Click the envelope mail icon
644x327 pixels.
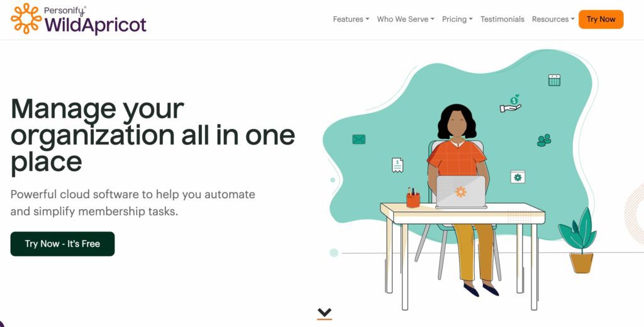[358, 139]
